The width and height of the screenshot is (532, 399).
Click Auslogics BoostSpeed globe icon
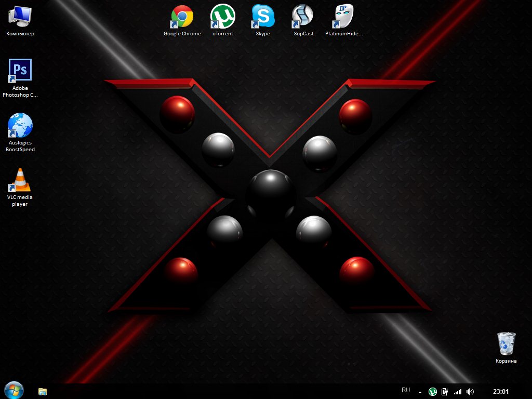(x=20, y=126)
